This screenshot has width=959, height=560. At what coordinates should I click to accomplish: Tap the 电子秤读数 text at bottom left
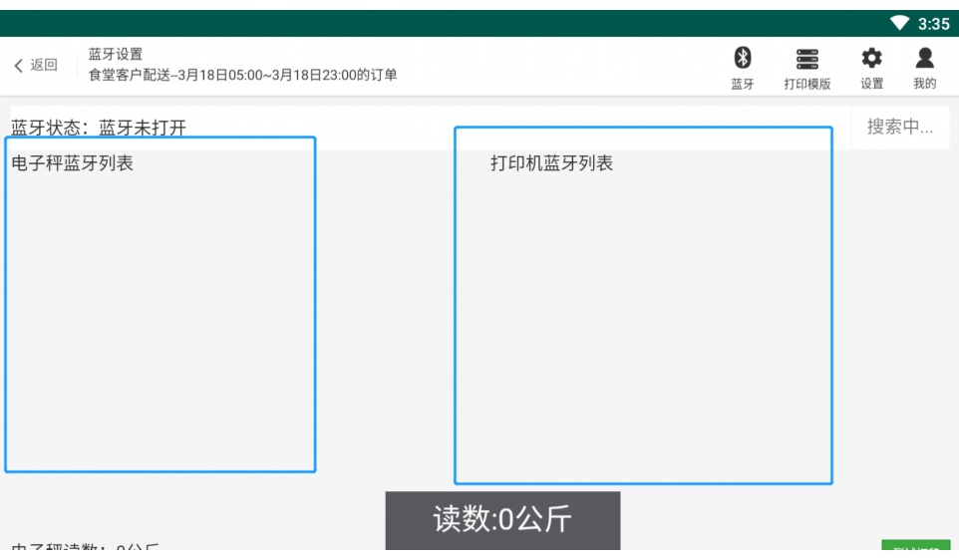point(85,550)
